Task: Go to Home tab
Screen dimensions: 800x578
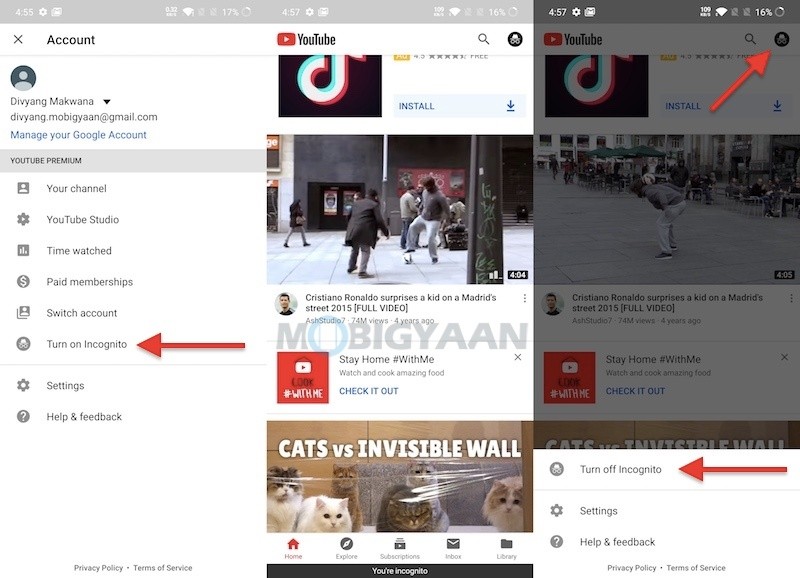Action: click(x=293, y=548)
